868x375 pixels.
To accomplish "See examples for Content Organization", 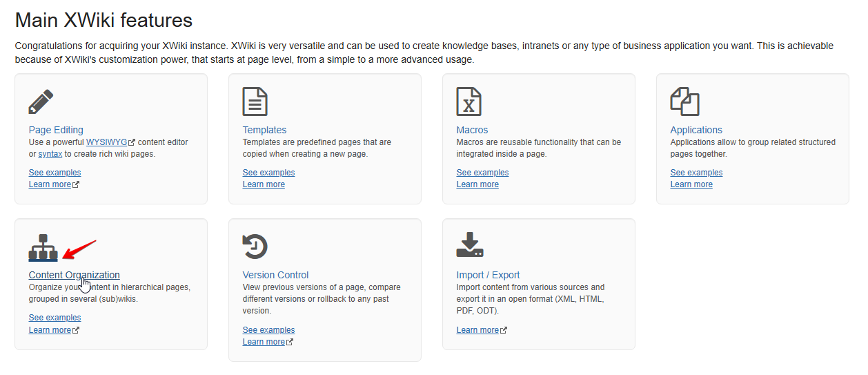I will [x=55, y=318].
